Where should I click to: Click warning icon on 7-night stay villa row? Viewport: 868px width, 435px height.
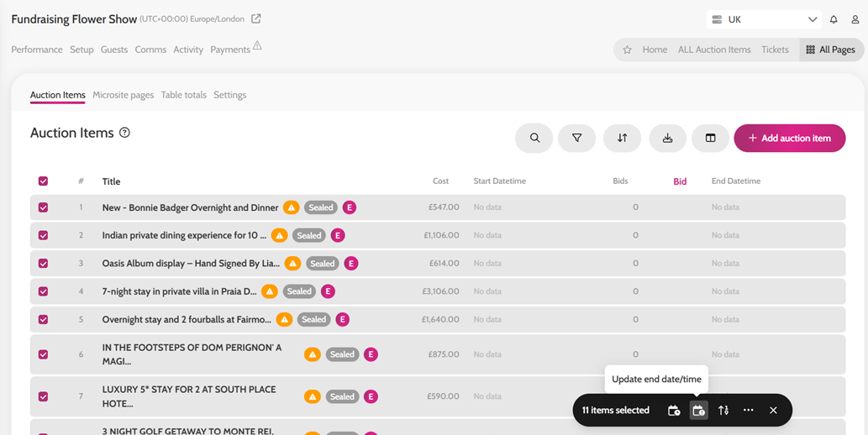click(x=270, y=291)
